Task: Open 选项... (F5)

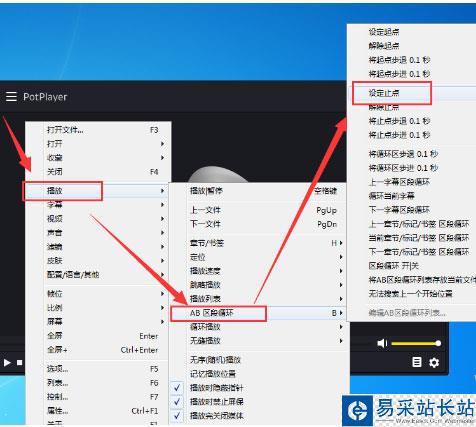Action: tap(98, 369)
